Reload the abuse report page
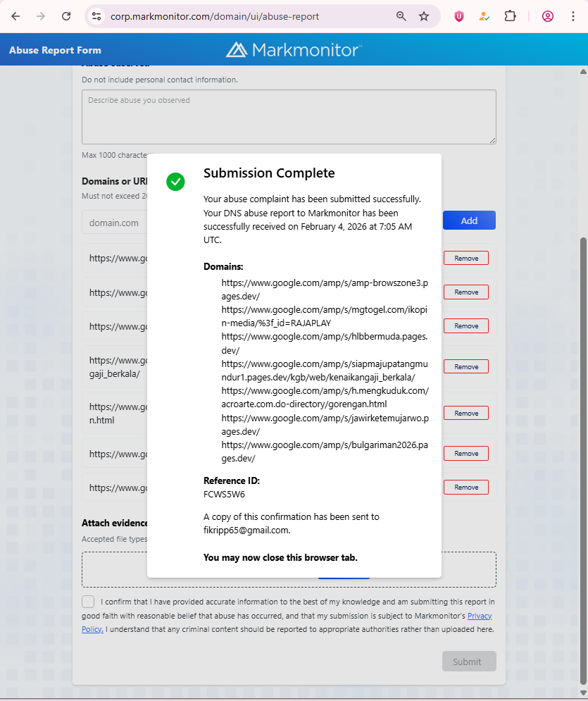The image size is (588, 701). tap(66, 16)
